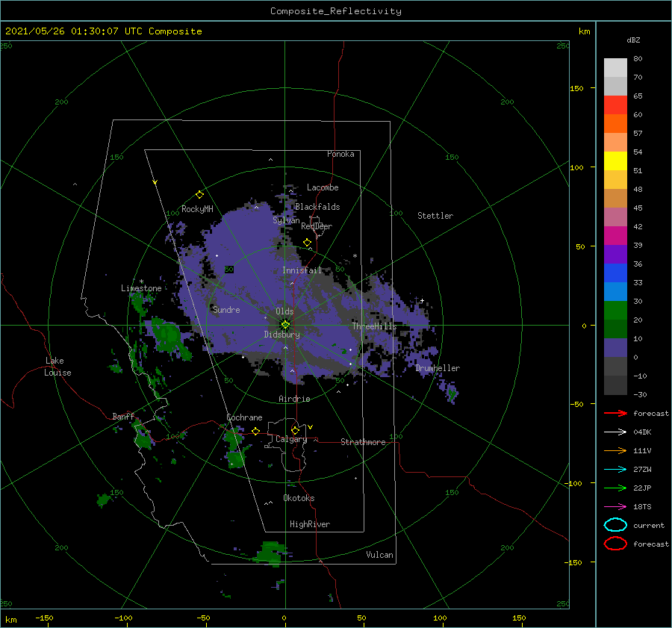
Task: Click the yellow diamond marker above Calgary label
Action: click(295, 430)
